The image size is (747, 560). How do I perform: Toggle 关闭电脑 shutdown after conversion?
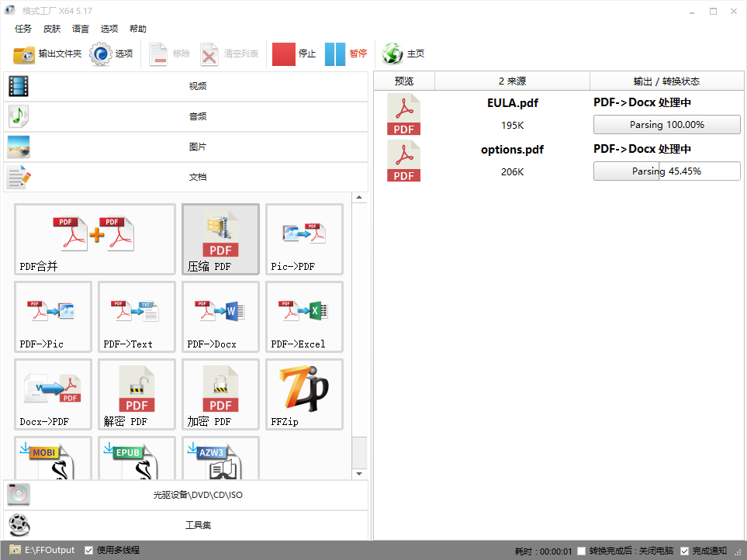pos(581,549)
